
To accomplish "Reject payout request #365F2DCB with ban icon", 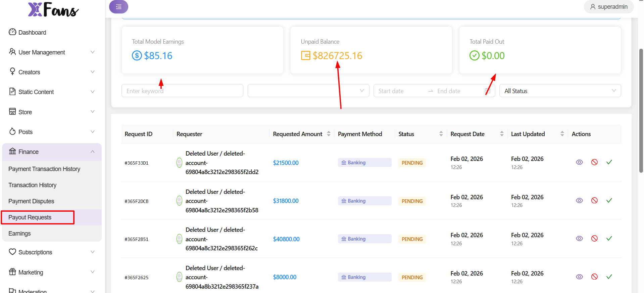I will 594,201.
